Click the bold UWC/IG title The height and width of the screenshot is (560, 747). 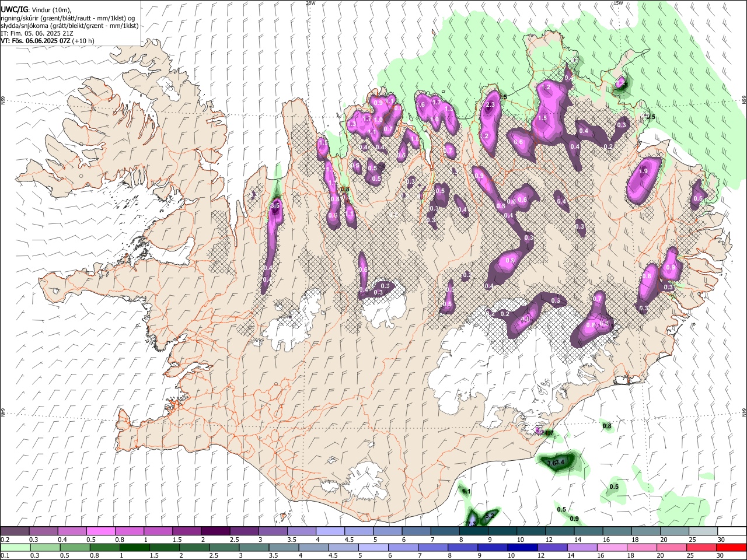14,10
